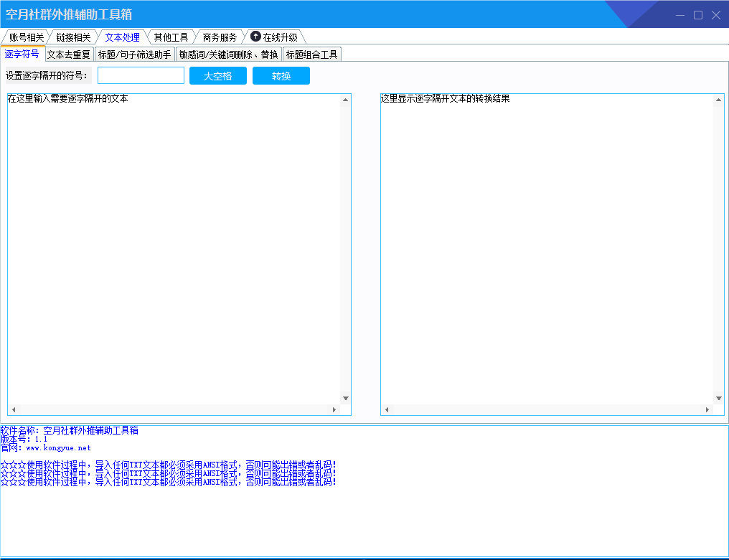
Task: Click the upgrade arrow icon beside 在线升级
Action: [255, 37]
